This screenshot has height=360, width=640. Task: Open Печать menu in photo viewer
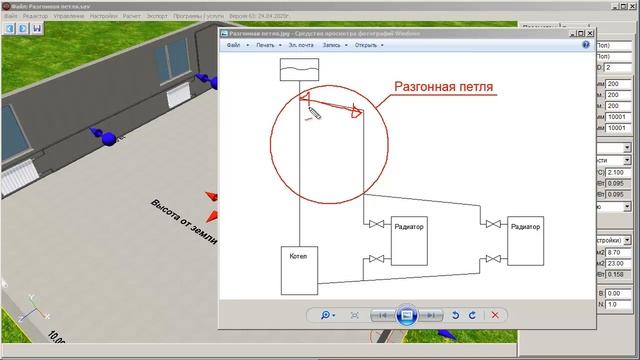(x=269, y=45)
